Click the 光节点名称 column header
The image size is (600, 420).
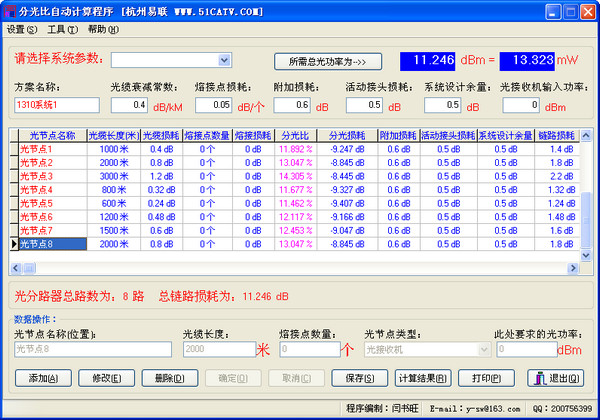click(x=52, y=135)
